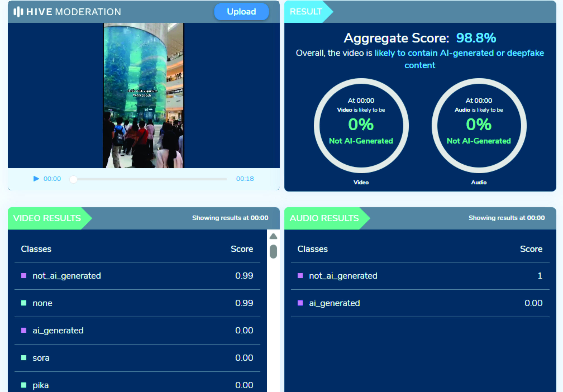
Task: Click the video progress slider handle
Action: click(x=73, y=179)
